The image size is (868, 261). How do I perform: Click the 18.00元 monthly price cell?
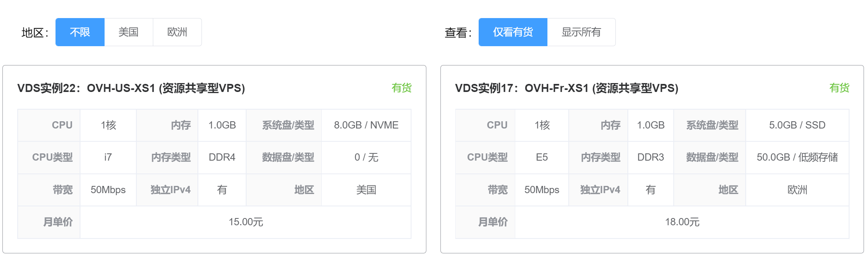point(682,222)
